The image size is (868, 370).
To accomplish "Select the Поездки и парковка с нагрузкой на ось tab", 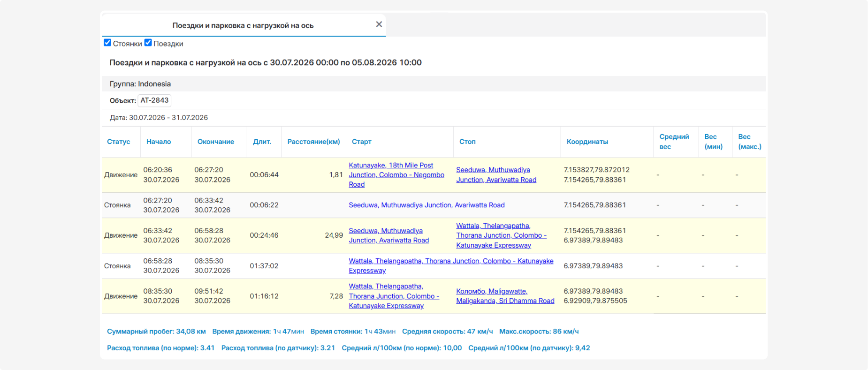I will pyautogui.click(x=243, y=25).
